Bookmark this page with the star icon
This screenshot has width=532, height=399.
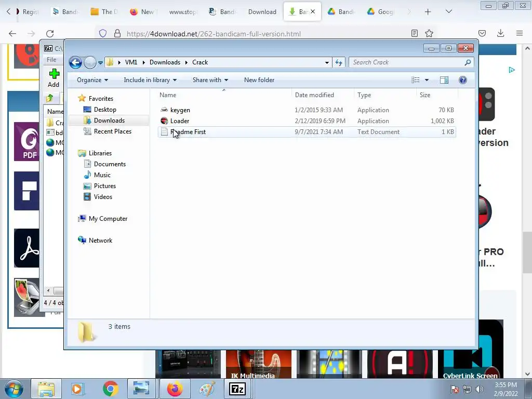click(429, 33)
